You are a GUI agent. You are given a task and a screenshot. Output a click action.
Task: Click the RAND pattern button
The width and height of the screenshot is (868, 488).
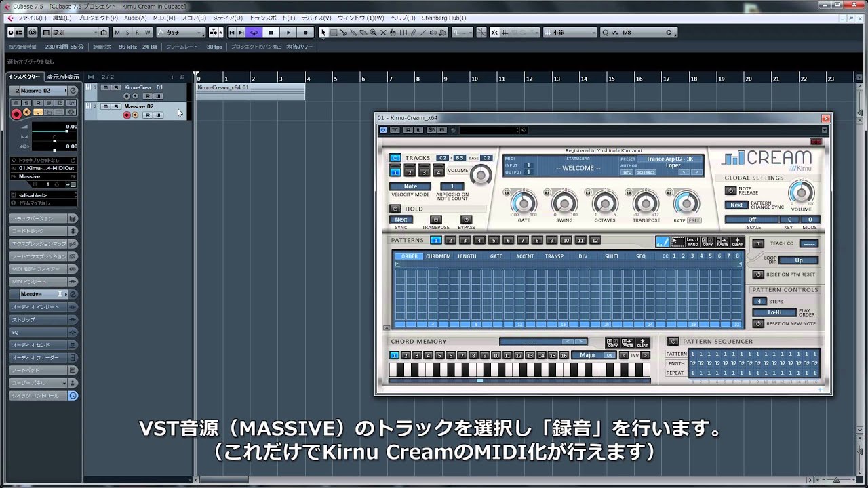point(692,241)
